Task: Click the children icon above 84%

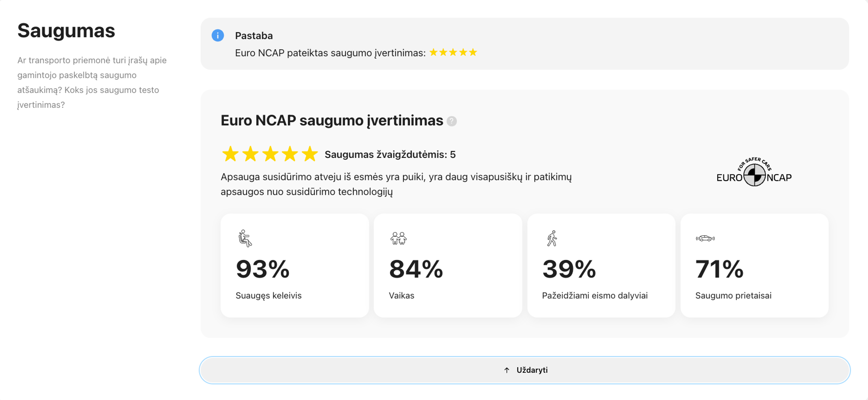Action: (x=398, y=238)
